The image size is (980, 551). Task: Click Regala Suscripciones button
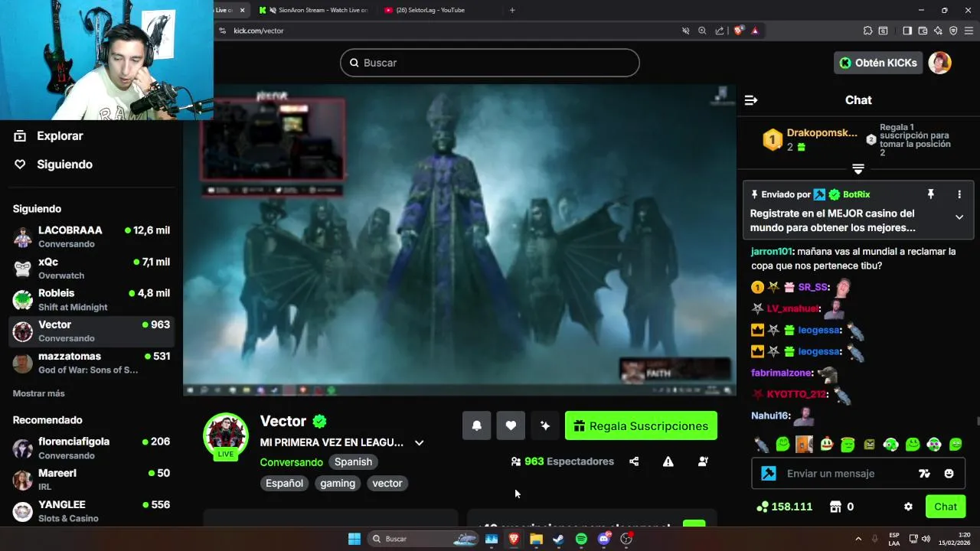tap(641, 425)
